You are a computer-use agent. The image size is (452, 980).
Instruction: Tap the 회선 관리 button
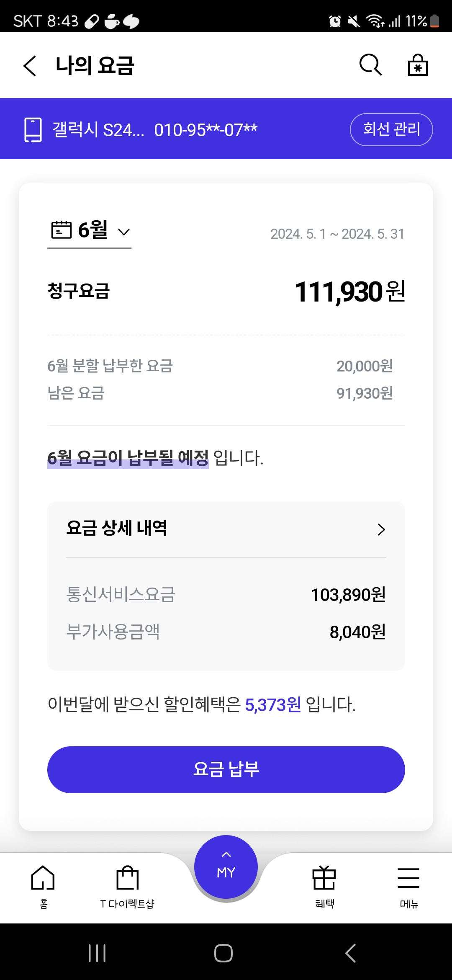(391, 129)
